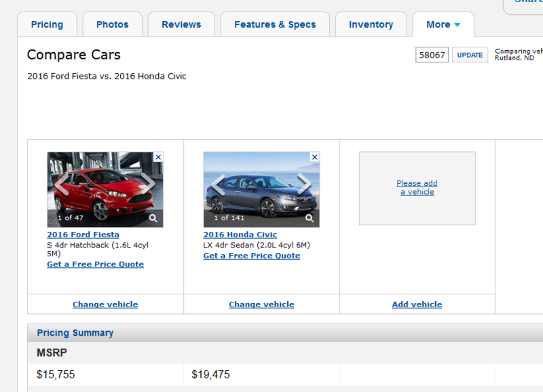
Task: Switch to the Pricing tab
Action: coord(47,24)
